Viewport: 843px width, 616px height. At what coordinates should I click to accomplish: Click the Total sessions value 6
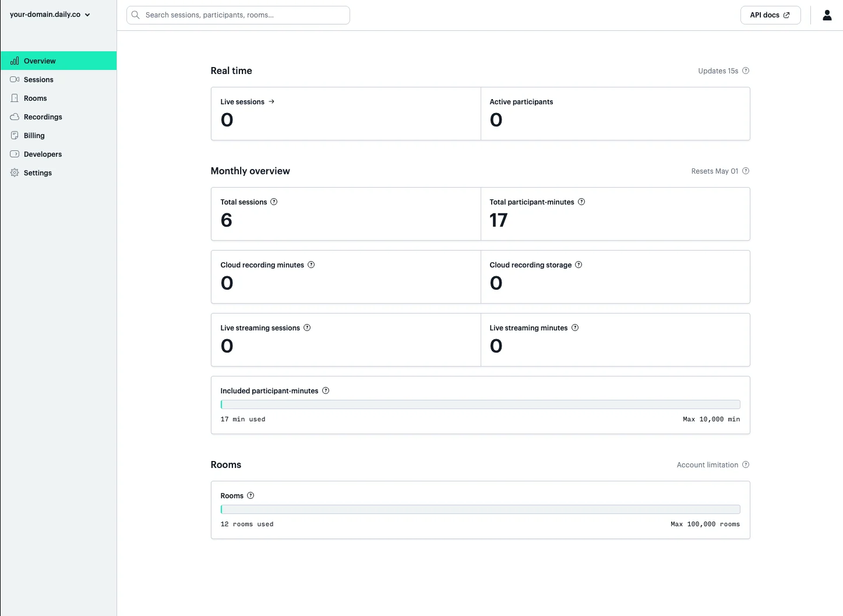(x=227, y=220)
